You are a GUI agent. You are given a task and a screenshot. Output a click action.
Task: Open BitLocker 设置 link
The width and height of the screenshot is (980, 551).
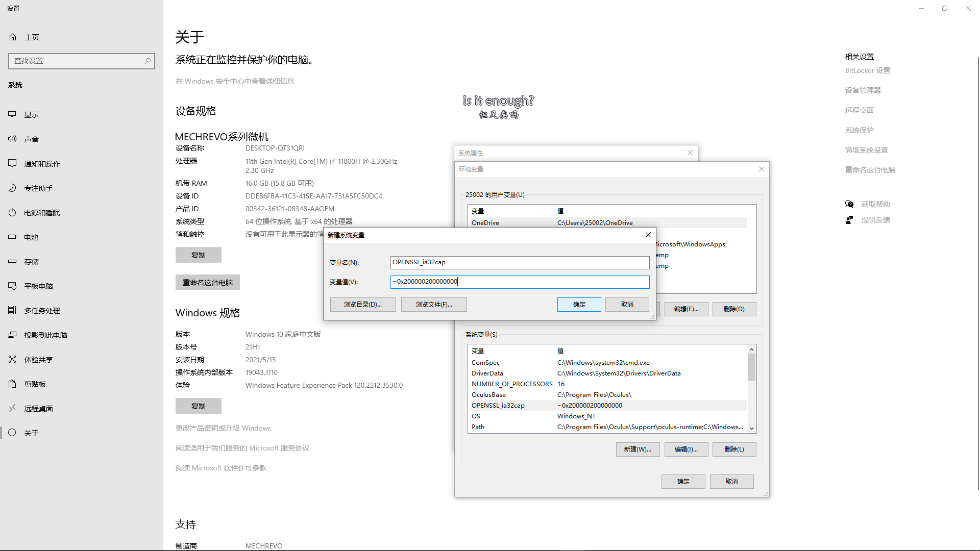pos(868,70)
